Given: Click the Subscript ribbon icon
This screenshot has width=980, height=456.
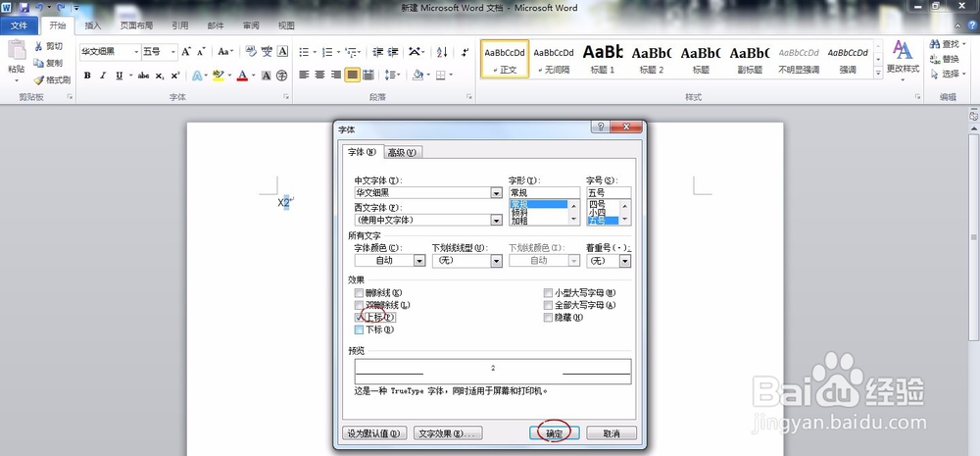Looking at the screenshot, I should click(160, 76).
